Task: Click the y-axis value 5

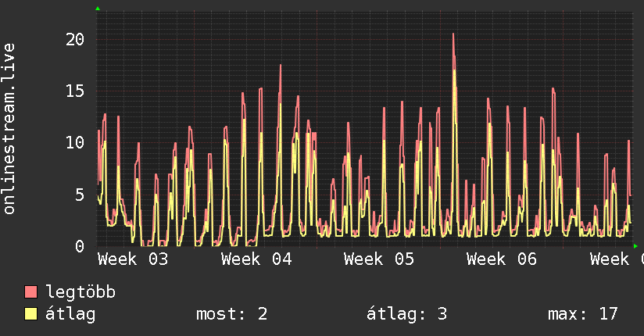Action: (x=80, y=195)
